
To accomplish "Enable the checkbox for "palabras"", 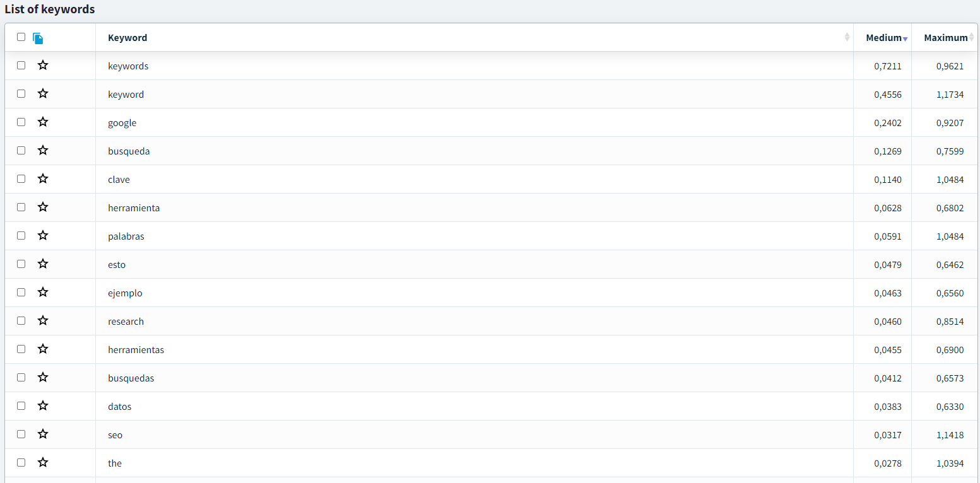I will click(x=21, y=236).
